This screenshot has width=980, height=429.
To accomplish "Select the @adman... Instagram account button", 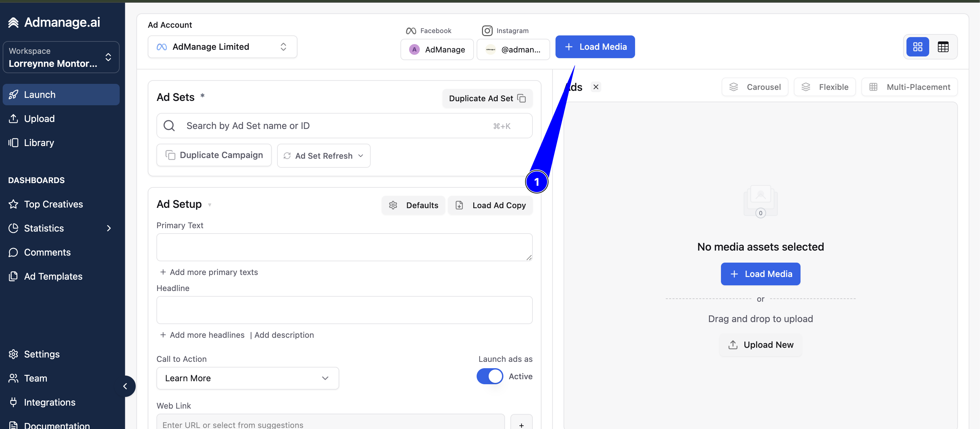I will point(513,49).
